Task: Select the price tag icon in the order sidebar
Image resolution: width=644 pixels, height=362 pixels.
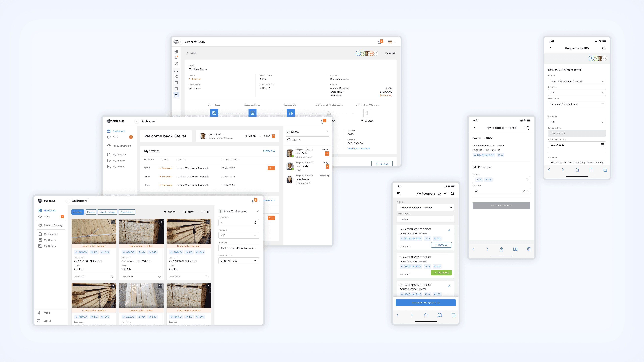Action: (x=176, y=64)
